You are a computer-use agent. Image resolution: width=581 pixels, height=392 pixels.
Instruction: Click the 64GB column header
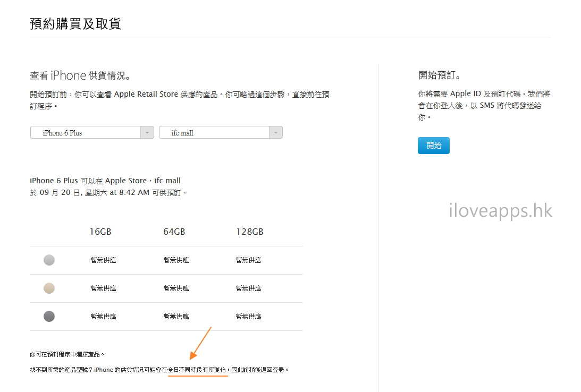(174, 232)
